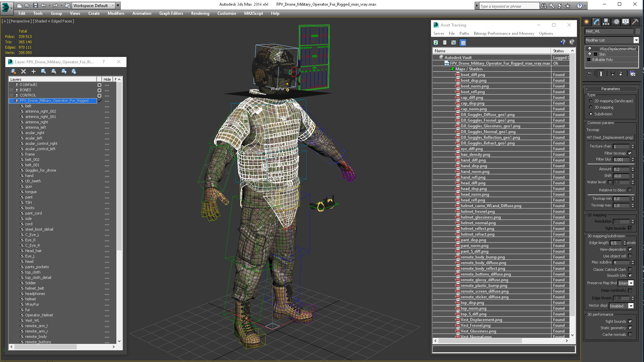Viewport: 644px width, 362px height.
Task: Open the Graph Editors menu
Action: tap(171, 13)
